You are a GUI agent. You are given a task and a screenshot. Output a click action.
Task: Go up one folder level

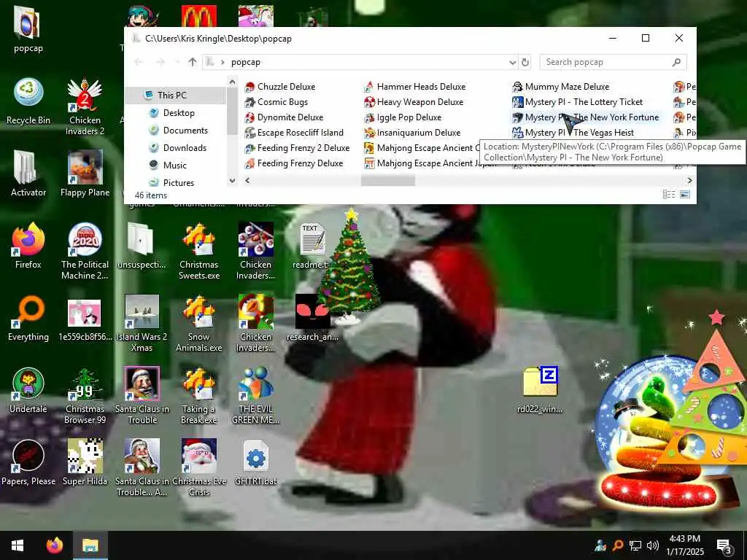point(192,62)
